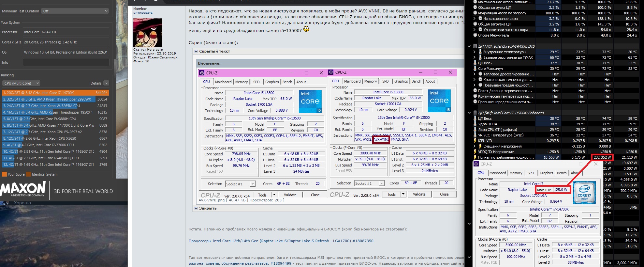
Task: Open the CPU (Multi Core) ranking dropdown
Action: tap(21, 83)
